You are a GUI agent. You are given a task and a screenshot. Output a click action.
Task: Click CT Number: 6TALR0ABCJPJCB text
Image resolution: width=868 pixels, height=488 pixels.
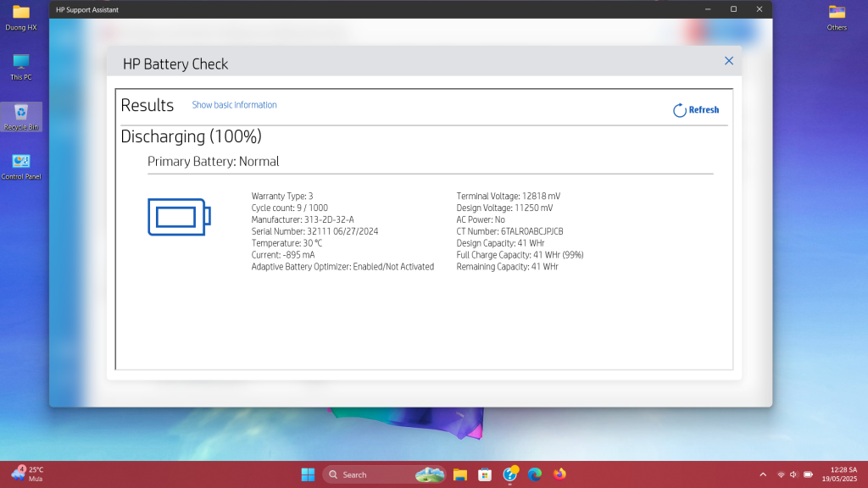pyautogui.click(x=509, y=232)
